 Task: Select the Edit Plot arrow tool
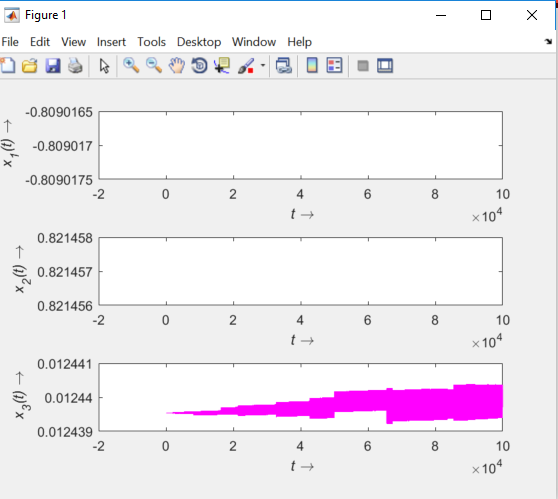(104, 66)
